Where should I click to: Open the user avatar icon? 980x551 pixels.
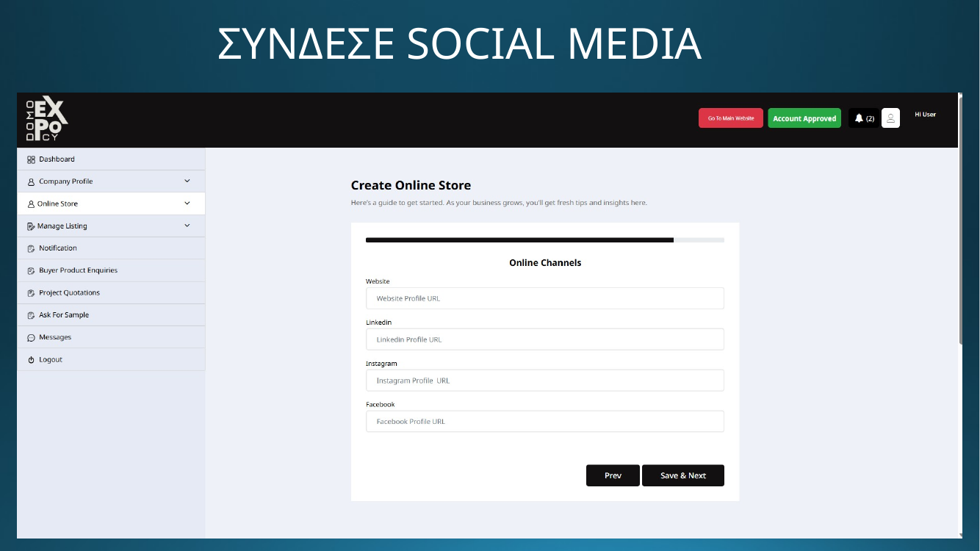coord(890,118)
